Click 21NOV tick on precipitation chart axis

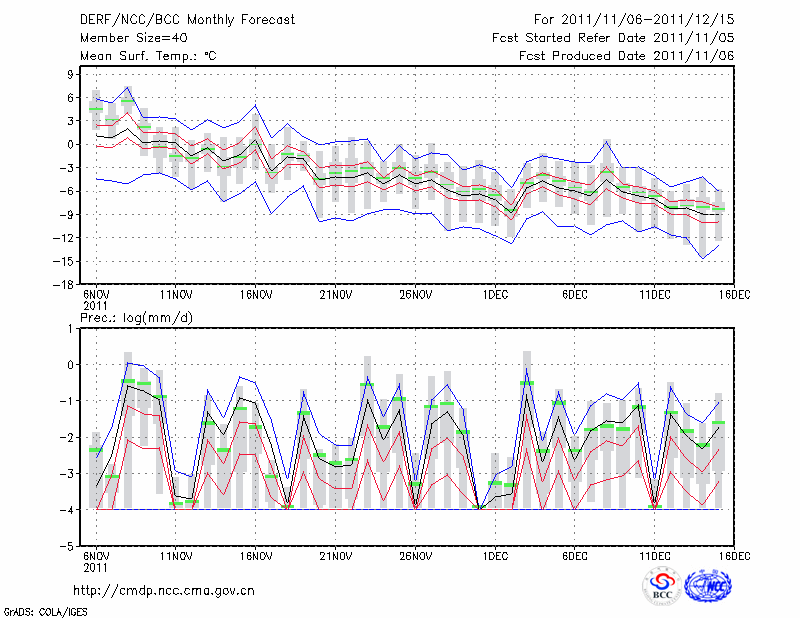pyautogui.click(x=336, y=555)
